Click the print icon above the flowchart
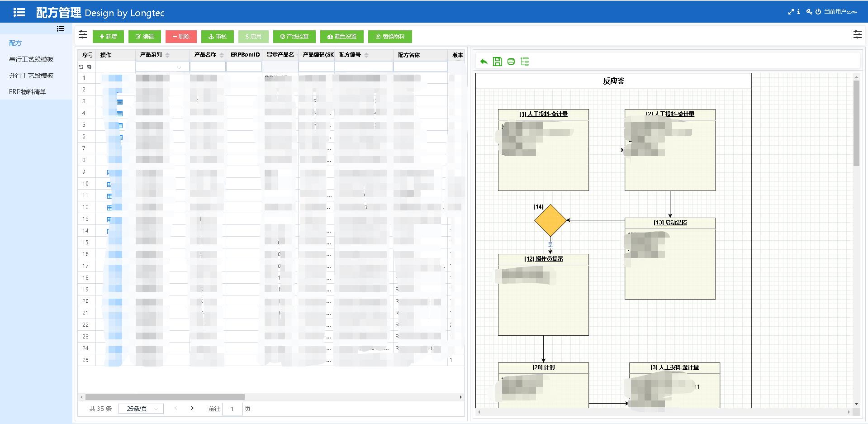This screenshot has height=424, width=868. [511, 62]
